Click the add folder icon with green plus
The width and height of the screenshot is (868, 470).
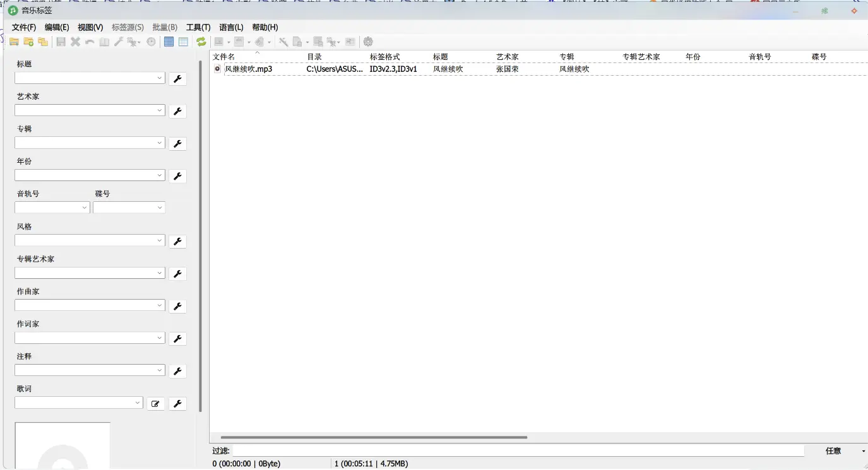(28, 42)
